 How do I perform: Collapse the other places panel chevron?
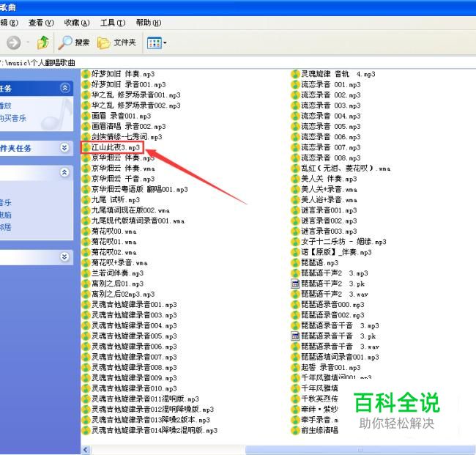click(64, 172)
